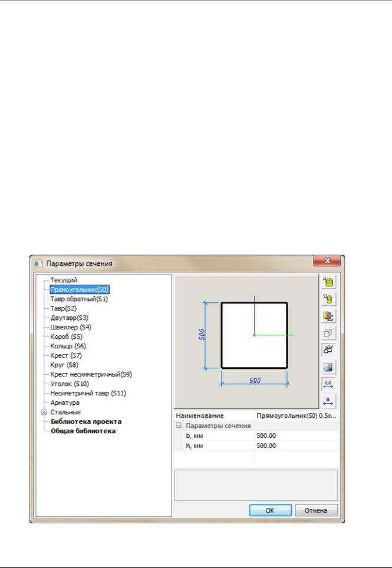Image resolution: width=392 pixels, height=568 pixels.
Task: Select Арматура in the tree
Action: tap(65, 402)
